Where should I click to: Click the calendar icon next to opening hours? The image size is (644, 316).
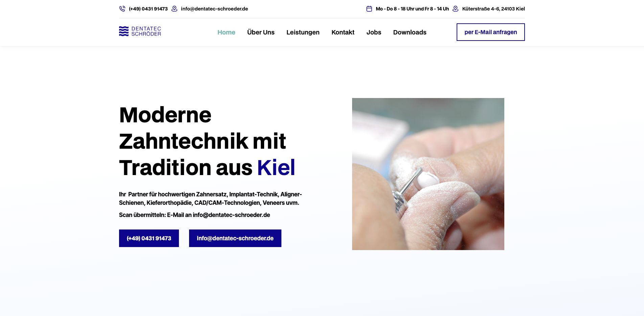click(369, 9)
